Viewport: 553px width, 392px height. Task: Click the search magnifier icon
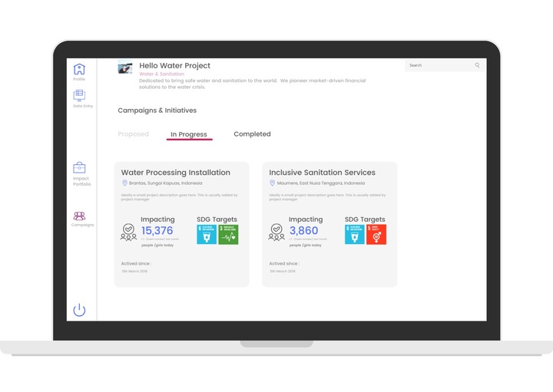click(x=477, y=66)
